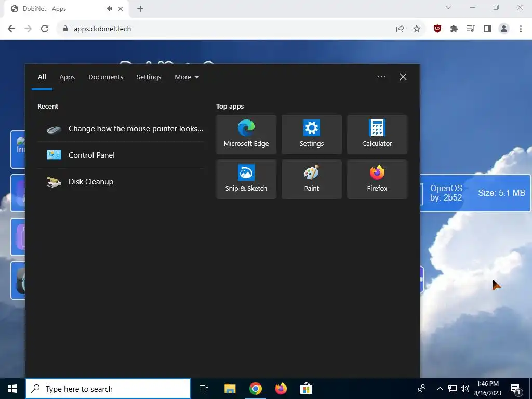Expand the More dropdown in search
Viewport: 532px width, 399px height.
[187, 77]
